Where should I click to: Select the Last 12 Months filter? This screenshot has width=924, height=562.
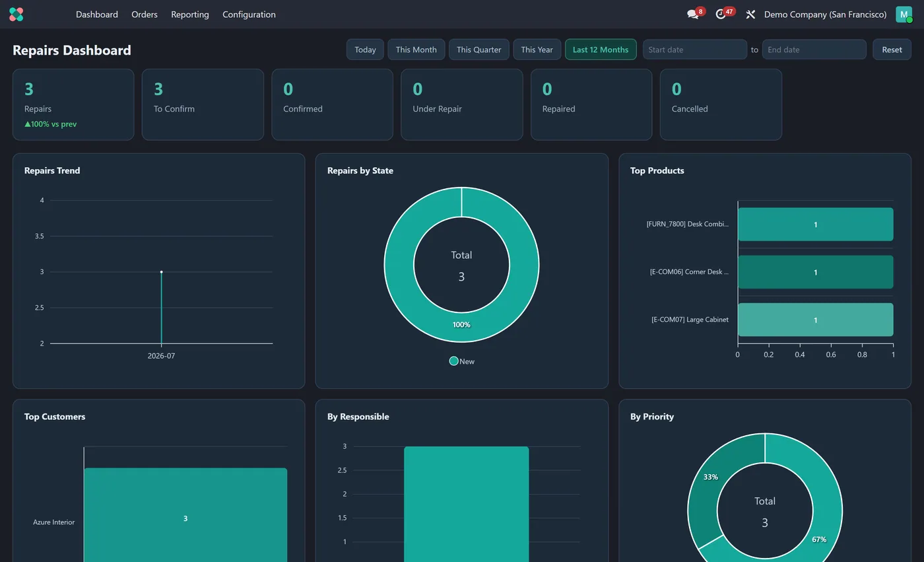[601, 50]
